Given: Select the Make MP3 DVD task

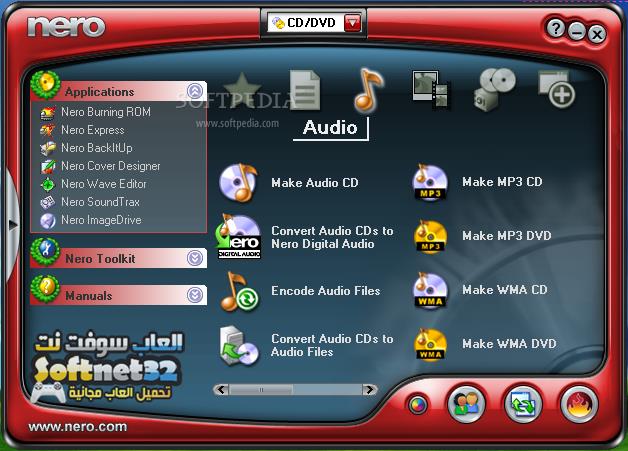Looking at the screenshot, I should [x=507, y=236].
